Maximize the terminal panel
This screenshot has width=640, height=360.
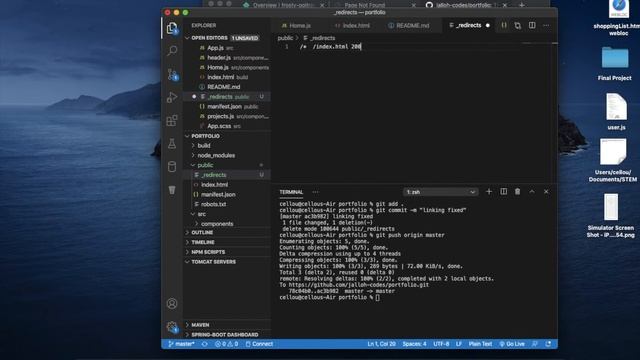(532, 191)
